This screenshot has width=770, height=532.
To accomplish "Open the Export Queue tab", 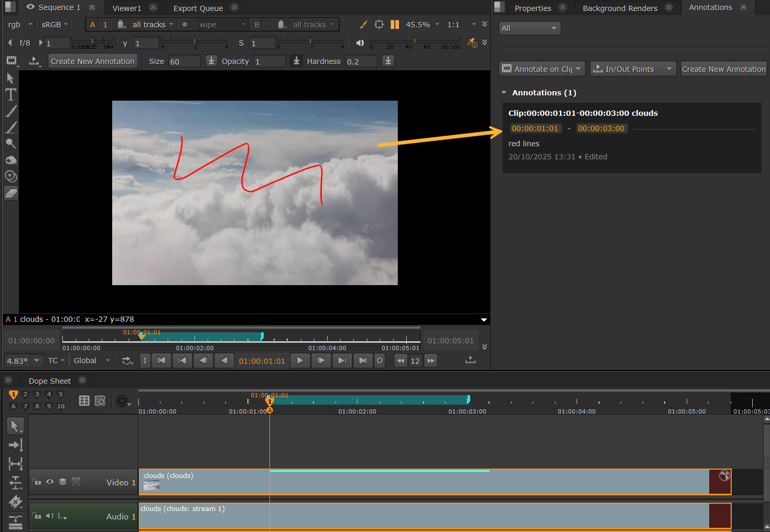I will tap(198, 8).
